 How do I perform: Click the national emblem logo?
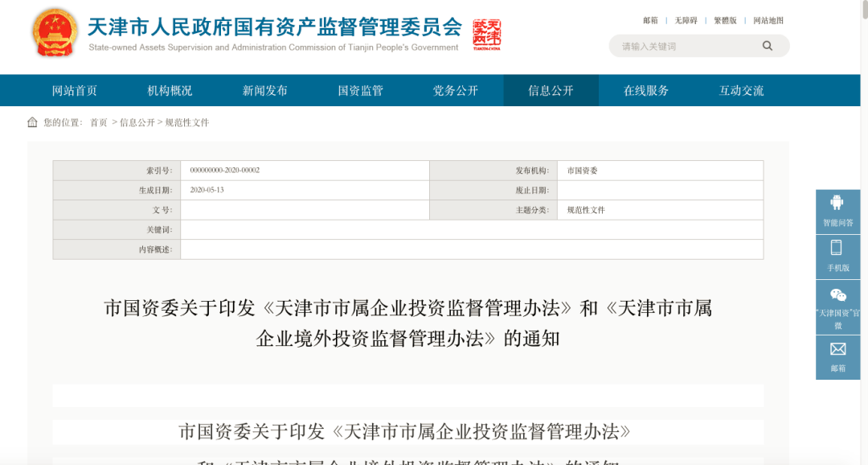pyautogui.click(x=55, y=33)
